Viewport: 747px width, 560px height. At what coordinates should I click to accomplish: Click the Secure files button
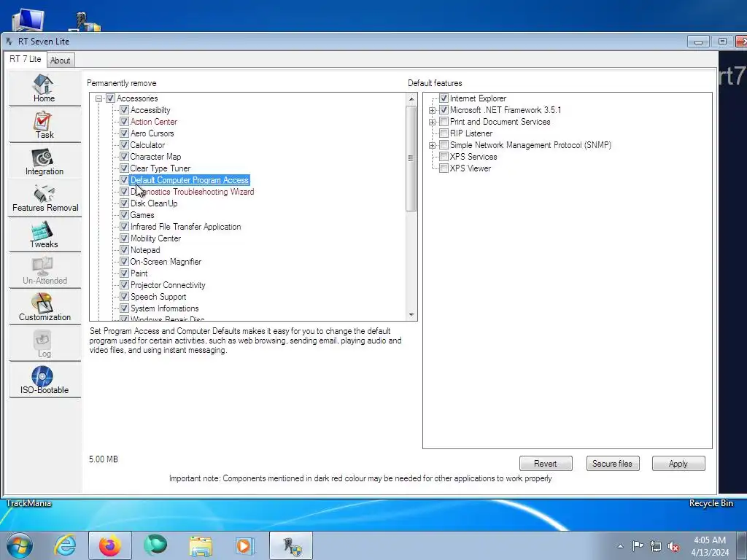tap(612, 463)
